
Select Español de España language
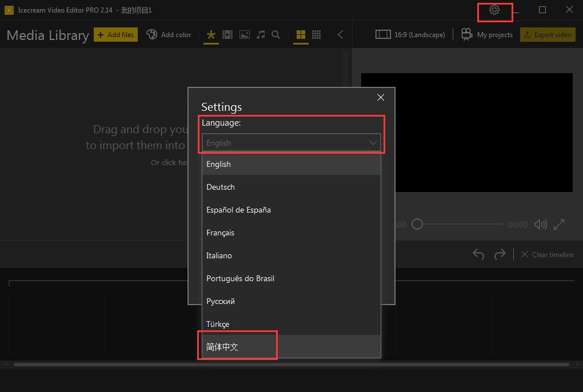click(291, 210)
